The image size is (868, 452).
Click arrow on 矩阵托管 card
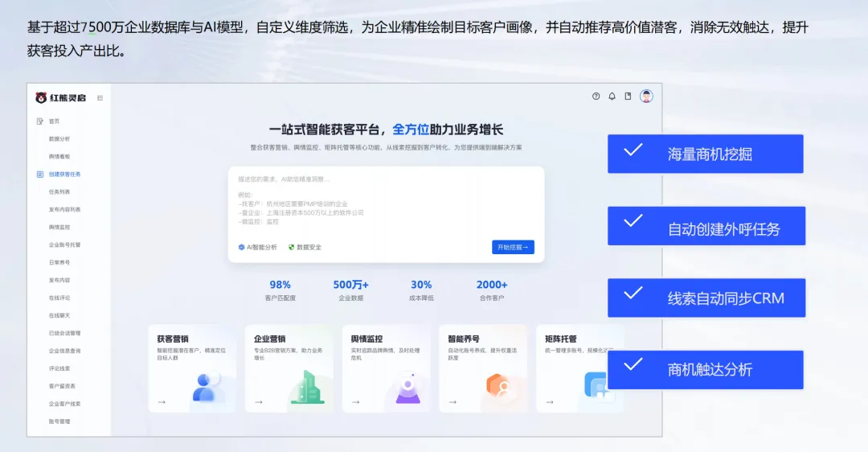pyautogui.click(x=550, y=402)
